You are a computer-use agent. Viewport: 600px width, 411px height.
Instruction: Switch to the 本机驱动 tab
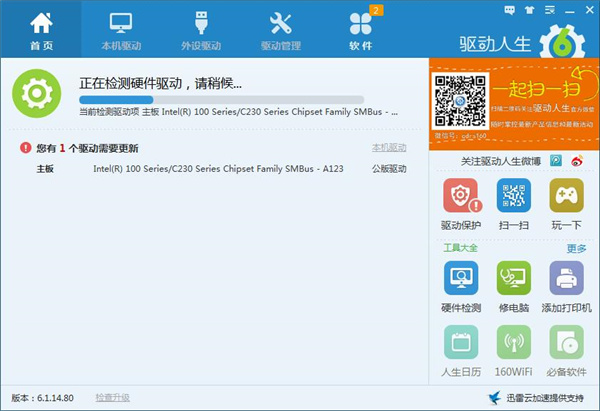(121, 30)
